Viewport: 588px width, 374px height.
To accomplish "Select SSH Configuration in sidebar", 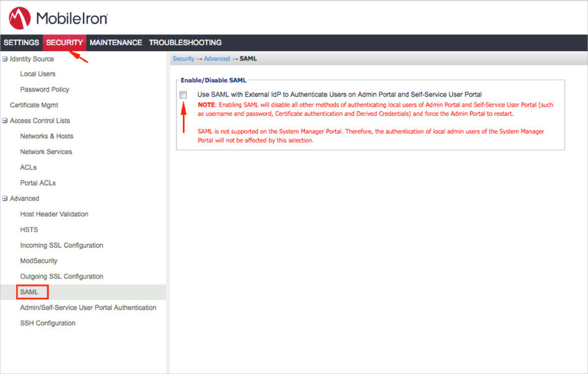I will click(48, 323).
